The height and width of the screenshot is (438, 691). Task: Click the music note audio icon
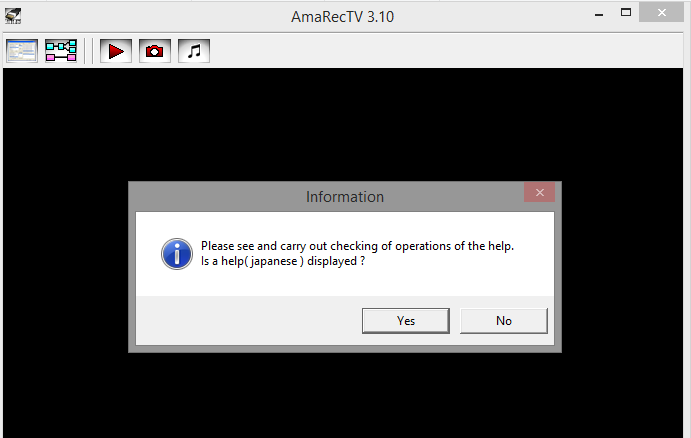tap(194, 50)
